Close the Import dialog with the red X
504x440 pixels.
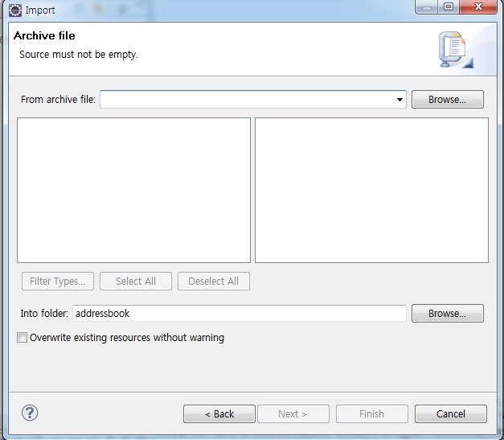pyautogui.click(x=480, y=7)
